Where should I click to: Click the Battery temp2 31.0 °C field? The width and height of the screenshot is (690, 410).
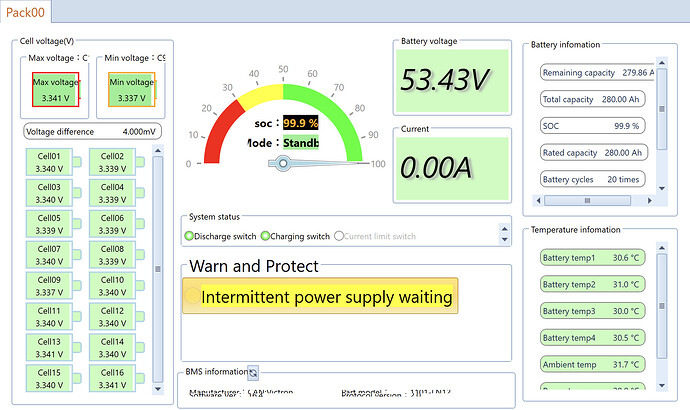point(592,284)
